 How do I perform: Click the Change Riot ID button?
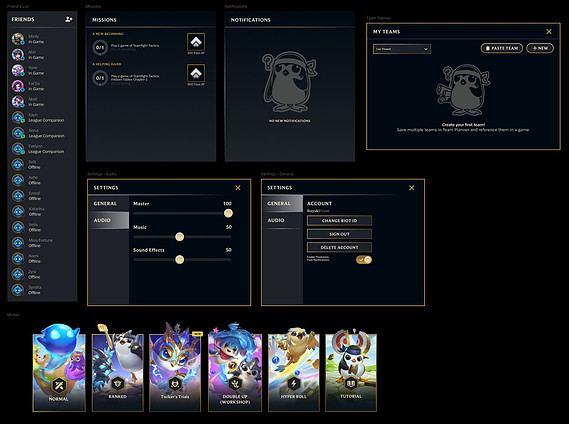[339, 220]
